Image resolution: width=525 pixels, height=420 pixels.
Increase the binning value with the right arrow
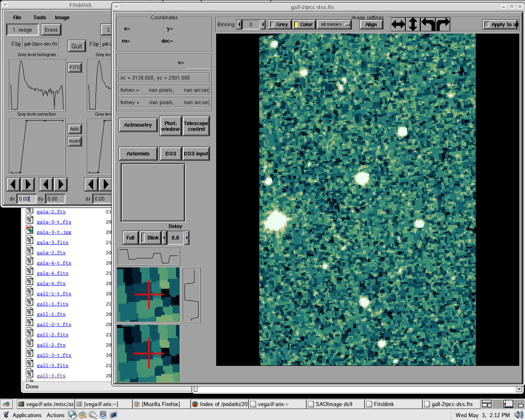pyautogui.click(x=263, y=25)
